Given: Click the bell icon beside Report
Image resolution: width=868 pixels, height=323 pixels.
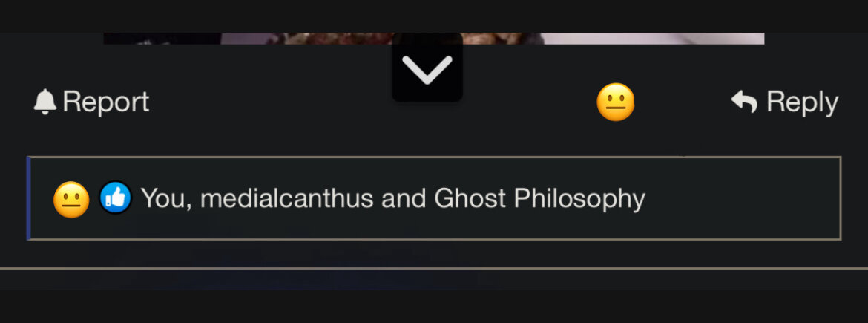Looking at the screenshot, I should [45, 102].
